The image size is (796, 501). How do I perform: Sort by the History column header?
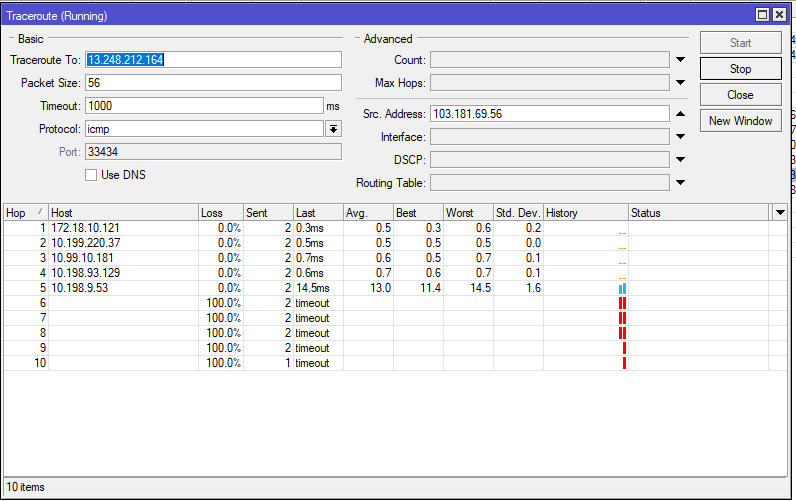click(586, 213)
